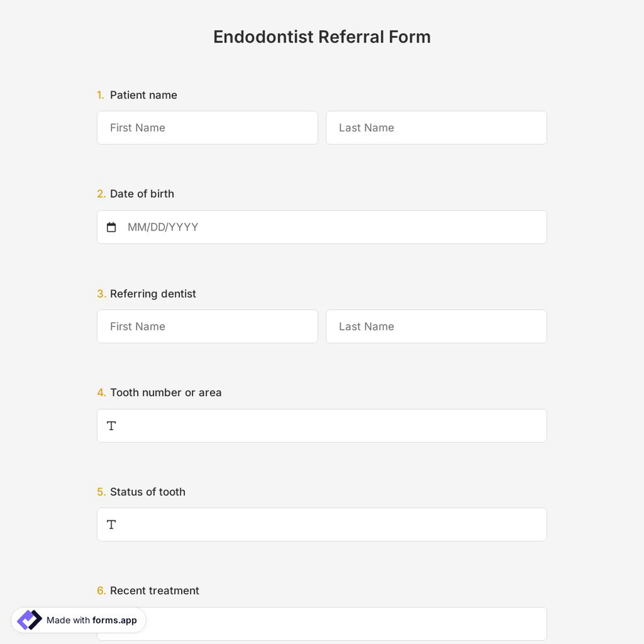Screen dimensions: 644x644
Task: Click the T icon in Status of tooth field
Action: pyautogui.click(x=111, y=524)
